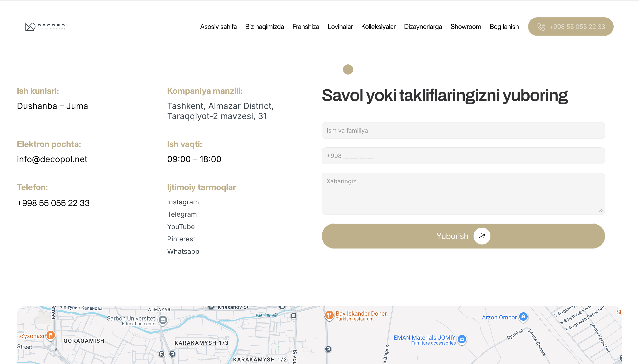639x364 pixels.
Task: Click the textarea resize handle
Action: coord(601,210)
